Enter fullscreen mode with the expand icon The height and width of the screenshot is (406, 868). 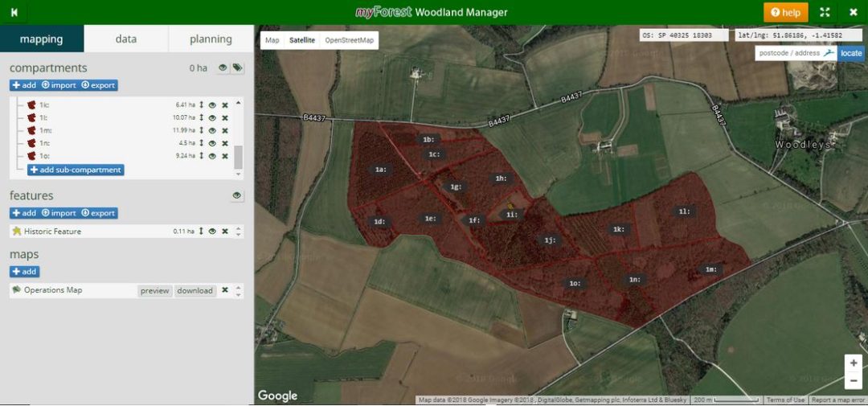pos(825,12)
